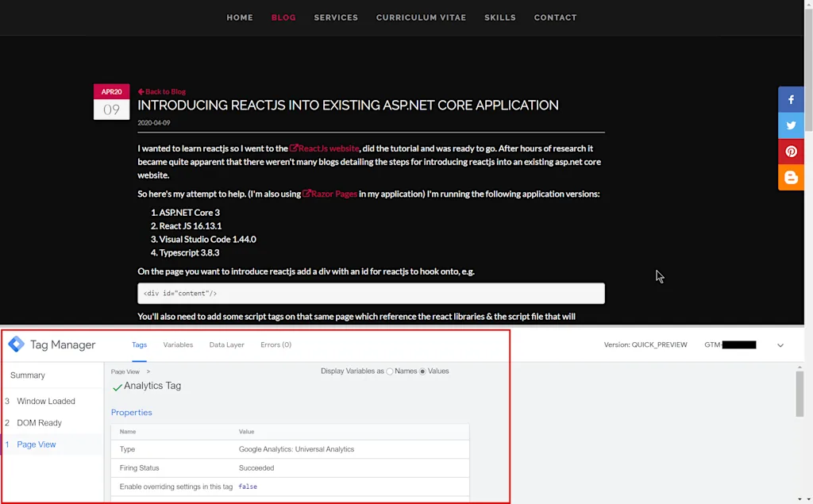Click the Tag Manager diamond logo
Image resolution: width=813 pixels, height=504 pixels.
16,344
